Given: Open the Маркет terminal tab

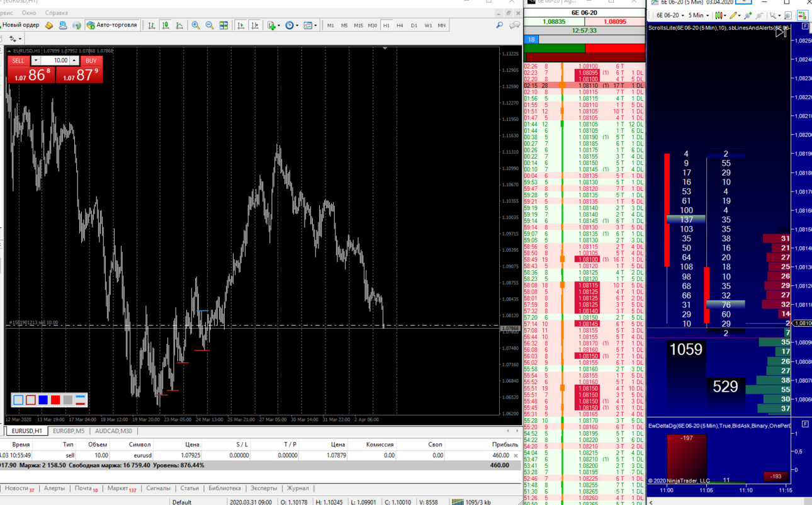Looking at the screenshot, I should coord(121,489).
